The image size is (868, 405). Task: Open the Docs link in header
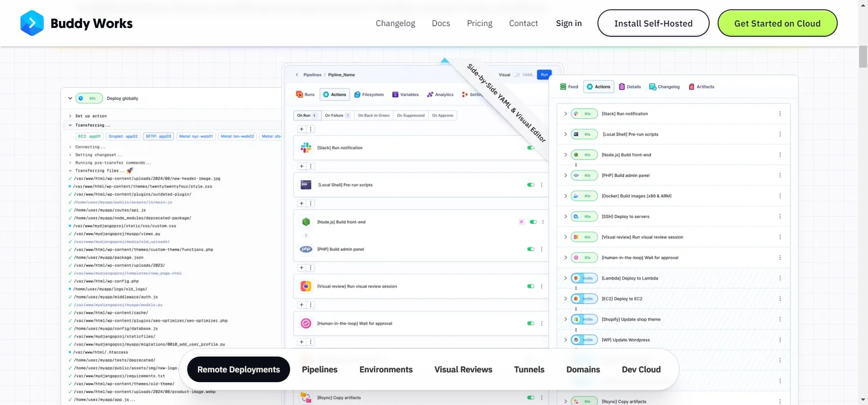click(x=441, y=23)
